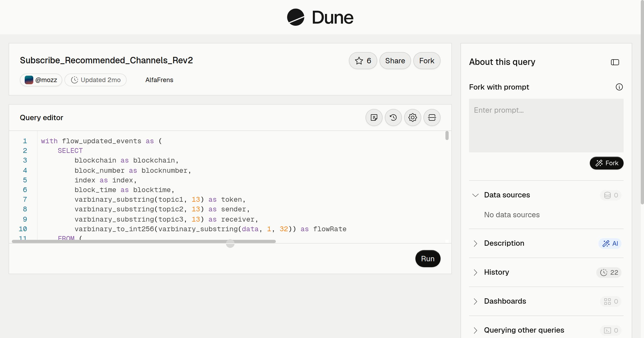Image resolution: width=644 pixels, height=338 pixels.
Task: Run the query
Action: (x=428, y=259)
